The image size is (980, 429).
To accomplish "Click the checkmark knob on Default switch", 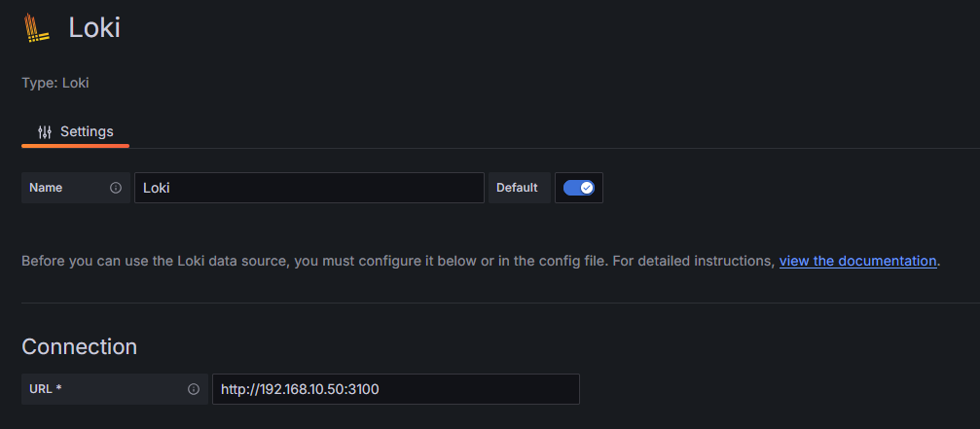I will click(586, 188).
